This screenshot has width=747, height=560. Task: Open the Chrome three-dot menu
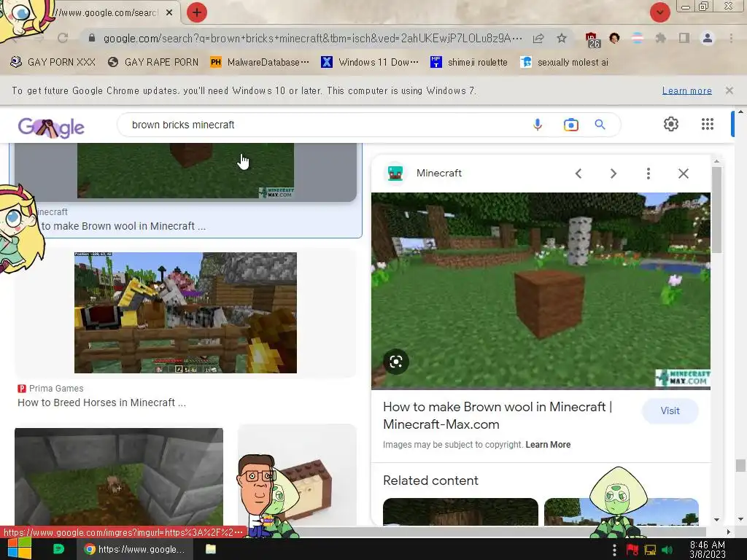731,38
